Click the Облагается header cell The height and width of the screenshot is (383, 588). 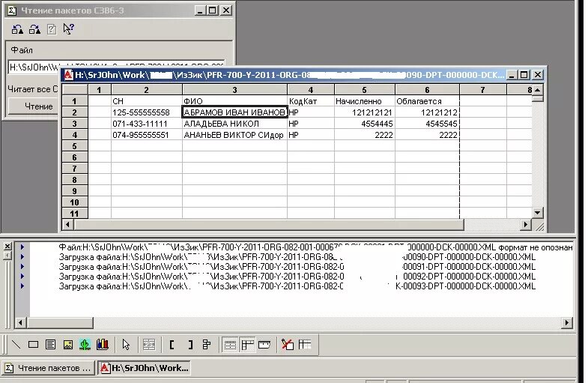coord(427,101)
